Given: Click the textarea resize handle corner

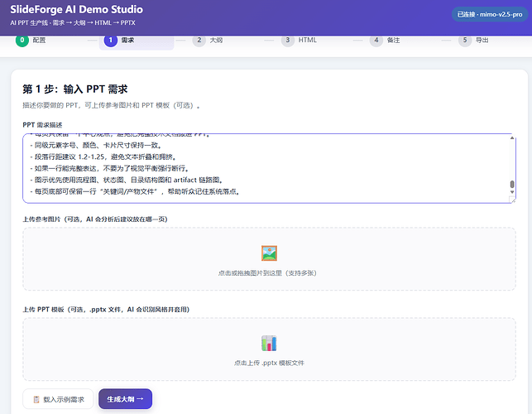Looking at the screenshot, I should (512, 200).
